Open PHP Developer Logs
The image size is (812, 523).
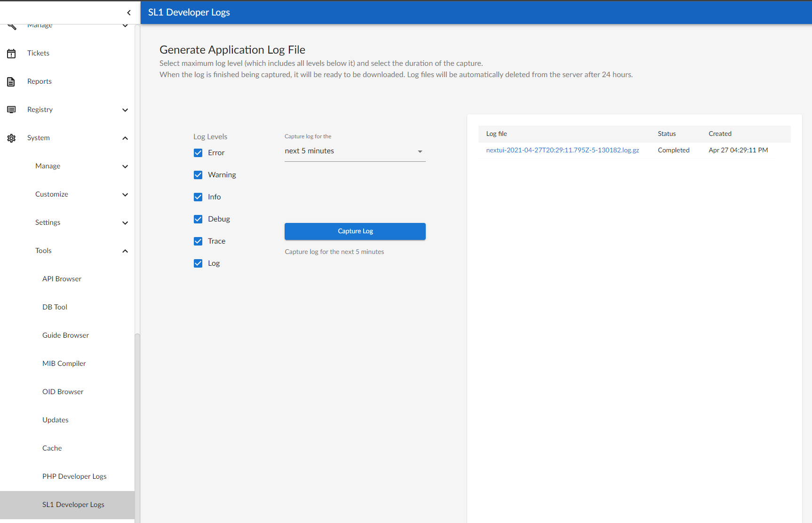click(x=74, y=476)
